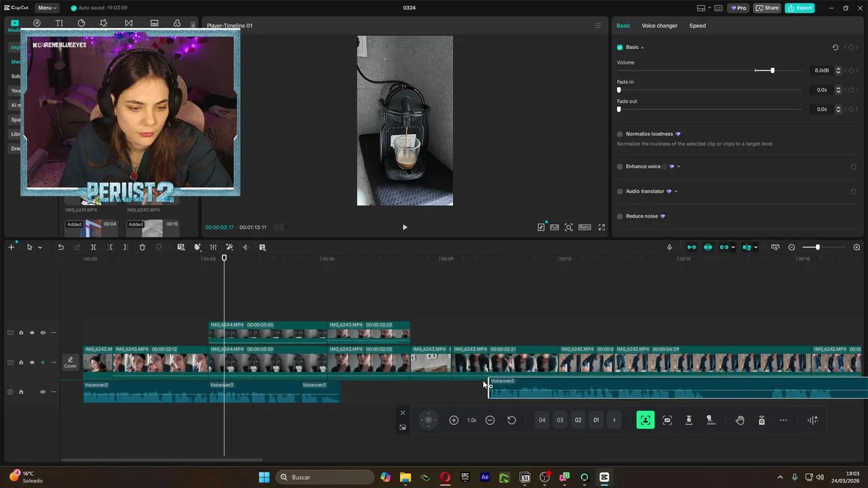
Task: Open the selection tool dropdown arrow
Action: coord(40,247)
